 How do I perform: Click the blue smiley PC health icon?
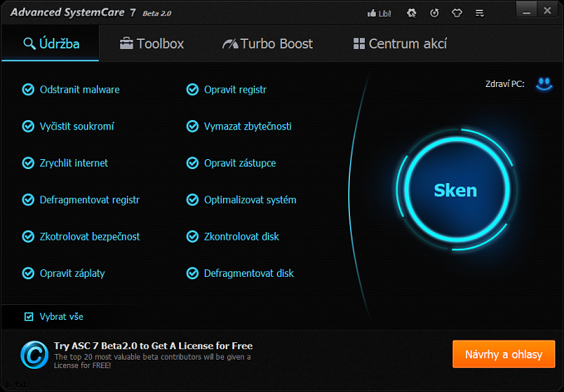pyautogui.click(x=543, y=84)
